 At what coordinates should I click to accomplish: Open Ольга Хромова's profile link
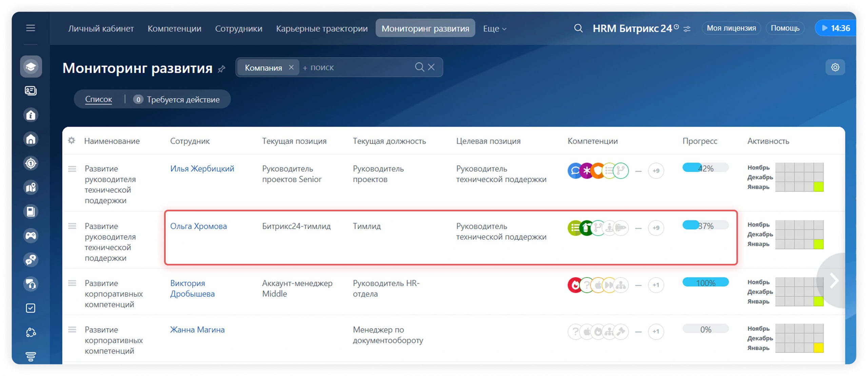pyautogui.click(x=199, y=226)
